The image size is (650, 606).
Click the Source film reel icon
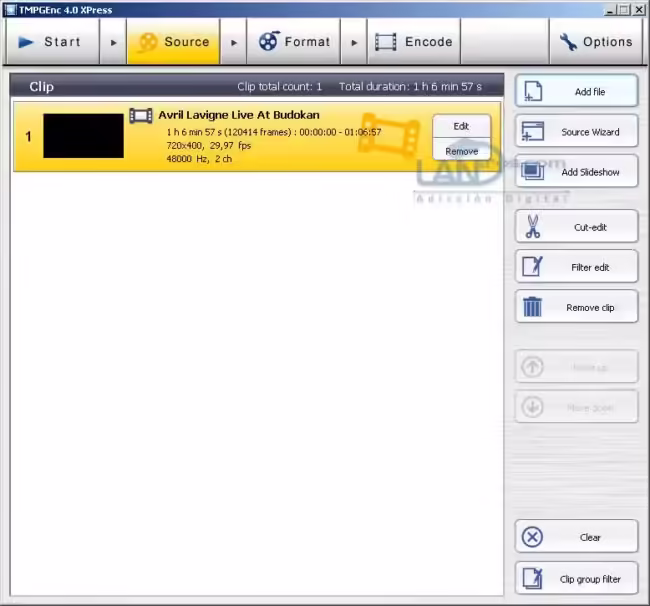coord(148,42)
